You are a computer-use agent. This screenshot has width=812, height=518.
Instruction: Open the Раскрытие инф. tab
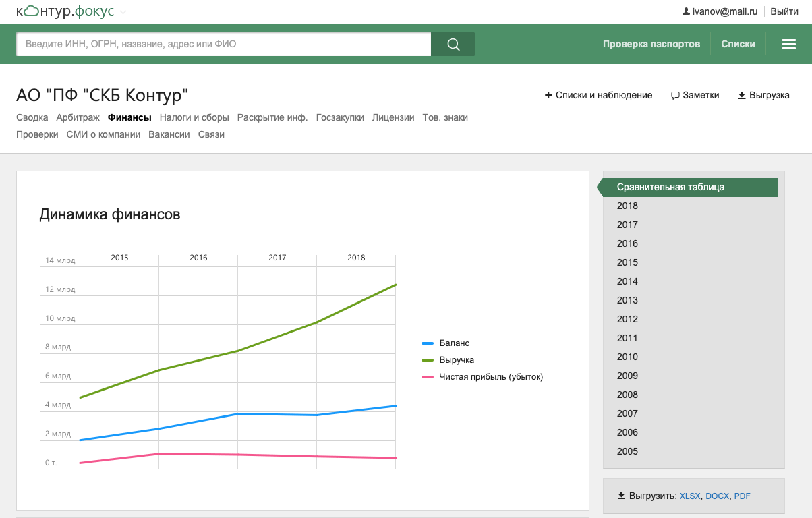(x=272, y=117)
